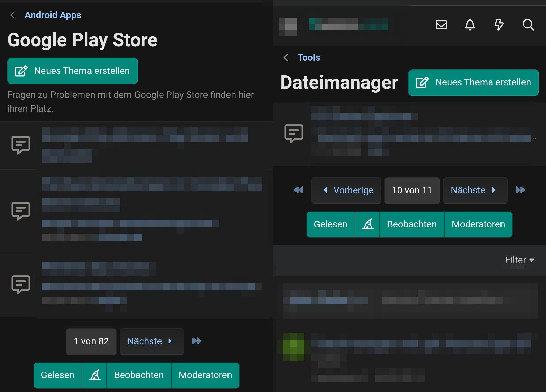Create new topic in Dateimanager panel
Image resolution: width=546 pixels, height=392 pixels.
point(473,82)
